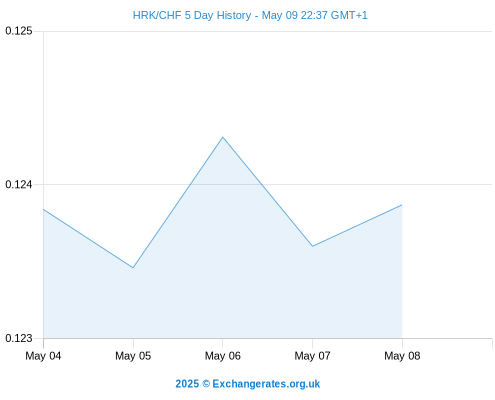Click the May 07 dip data point

(x=312, y=246)
